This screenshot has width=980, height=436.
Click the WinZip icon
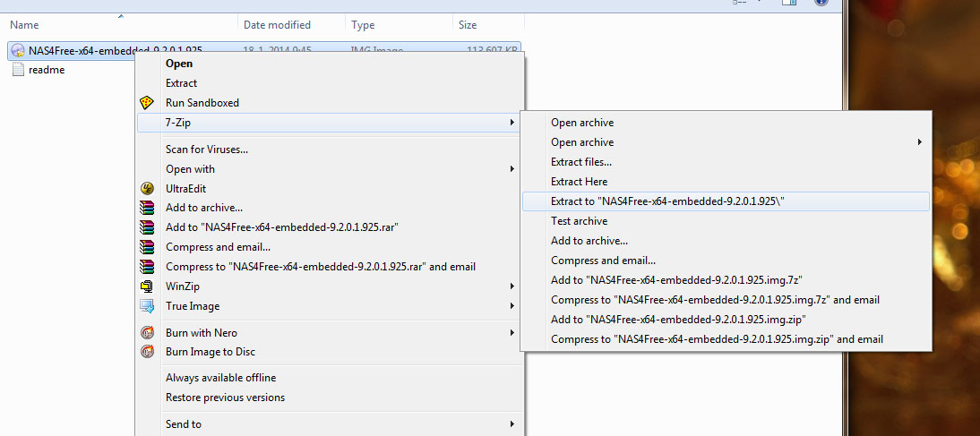click(x=147, y=286)
